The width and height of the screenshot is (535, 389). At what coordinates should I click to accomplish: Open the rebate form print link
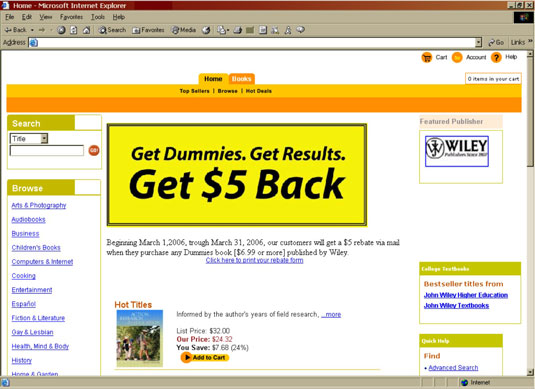254,260
